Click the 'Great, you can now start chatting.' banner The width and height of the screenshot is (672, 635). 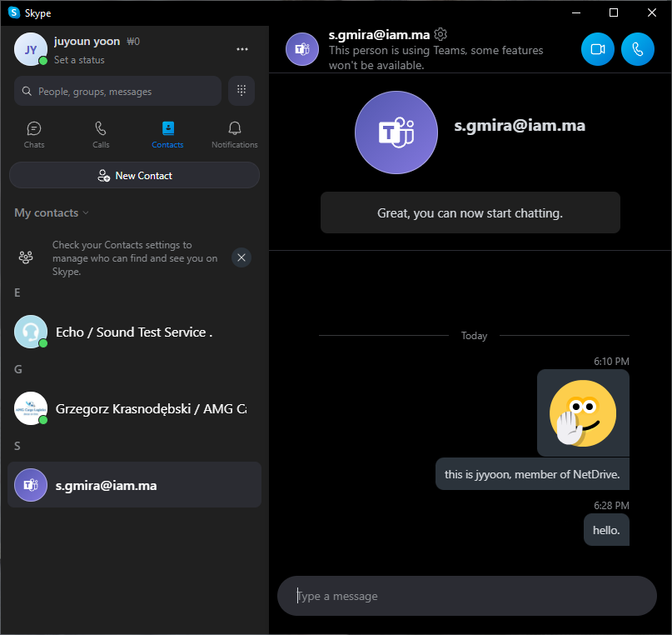coord(470,212)
